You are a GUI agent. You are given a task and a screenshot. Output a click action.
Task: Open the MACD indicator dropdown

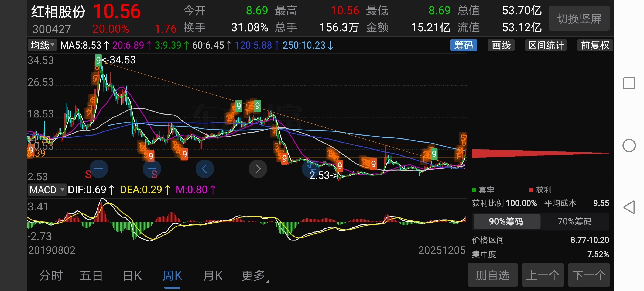click(x=47, y=190)
